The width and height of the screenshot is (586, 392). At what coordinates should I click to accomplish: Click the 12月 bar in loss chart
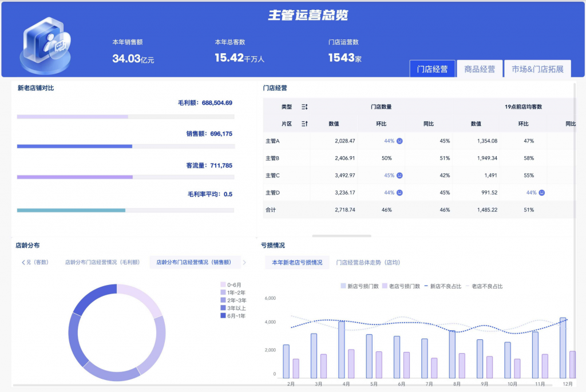pos(563,348)
